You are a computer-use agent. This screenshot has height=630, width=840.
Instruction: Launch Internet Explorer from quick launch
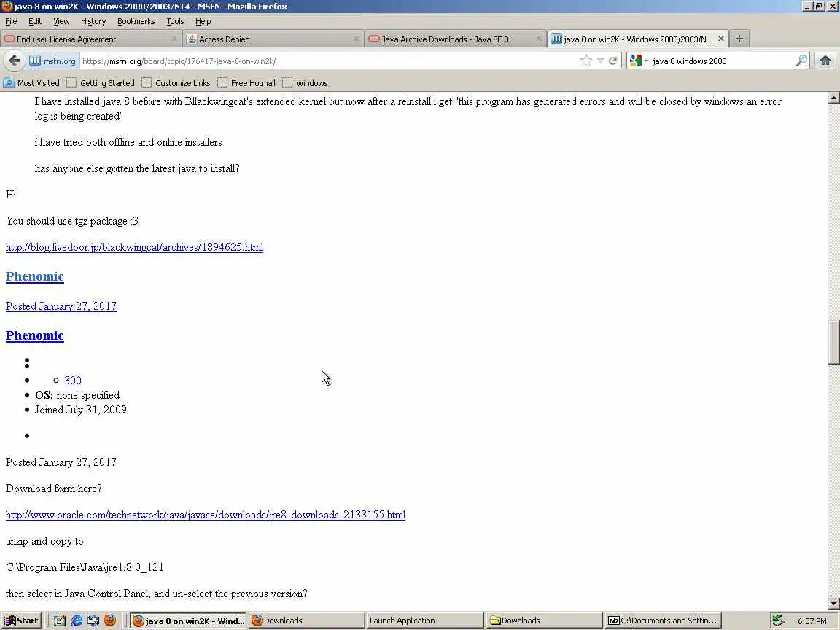pos(77,621)
